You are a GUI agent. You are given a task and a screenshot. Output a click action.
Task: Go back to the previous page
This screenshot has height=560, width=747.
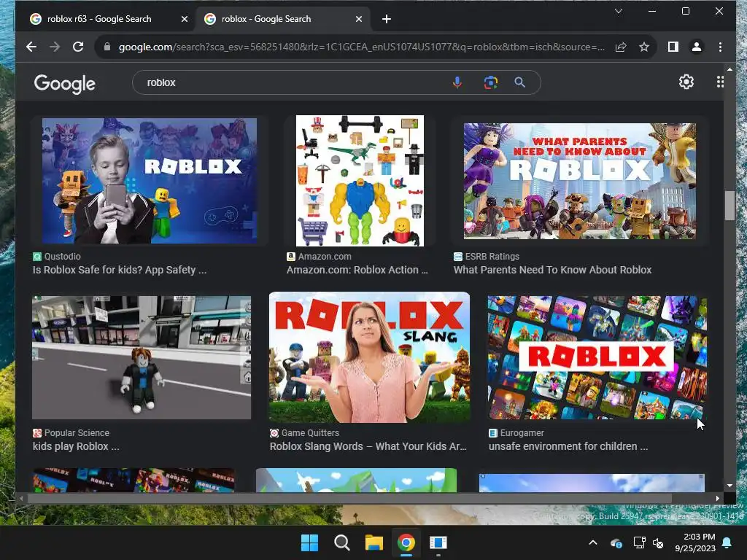[x=31, y=47]
